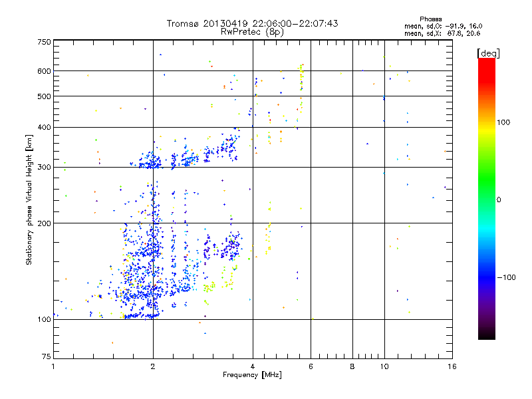Image resolution: width=532 pixels, height=399 pixels.
Task: Click the y-axis tick label "600"
Action: point(44,71)
